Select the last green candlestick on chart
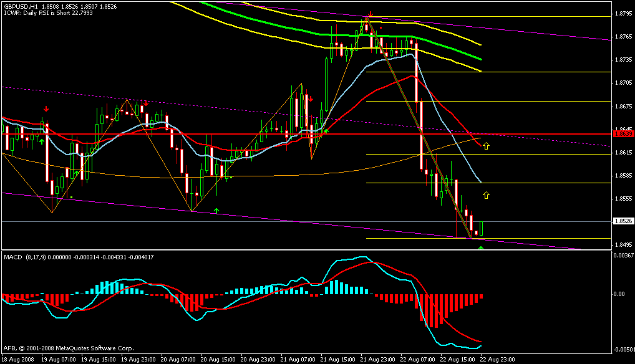The image size is (635, 364). pos(480,229)
